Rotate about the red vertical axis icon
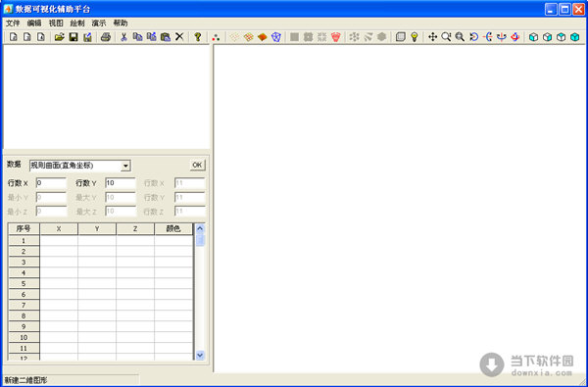The height and width of the screenshot is (387, 588). pyautogui.click(x=502, y=37)
